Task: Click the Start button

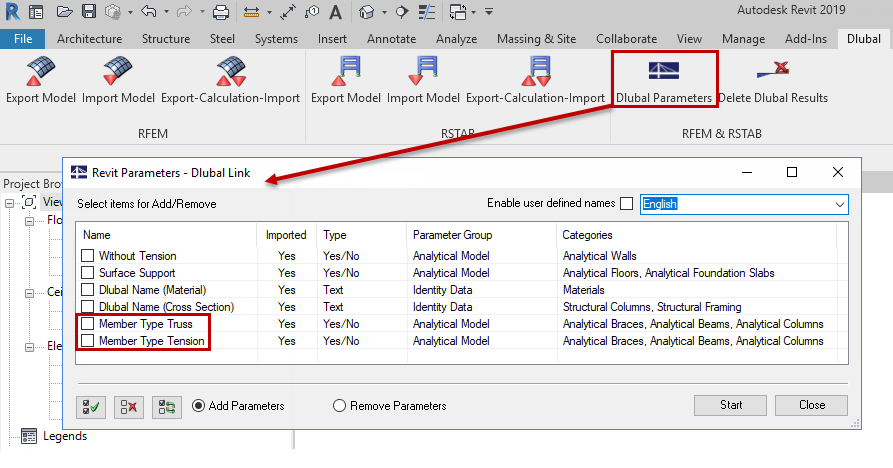Action: tap(730, 405)
